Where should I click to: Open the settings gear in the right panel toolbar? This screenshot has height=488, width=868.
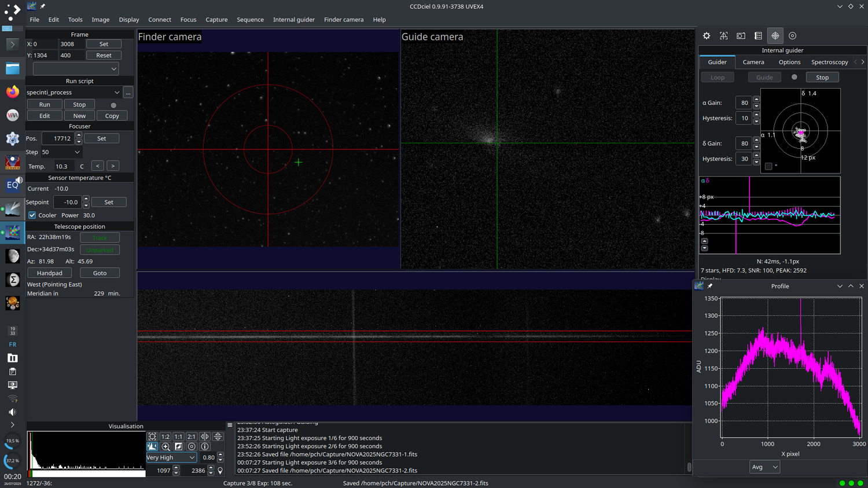point(707,36)
